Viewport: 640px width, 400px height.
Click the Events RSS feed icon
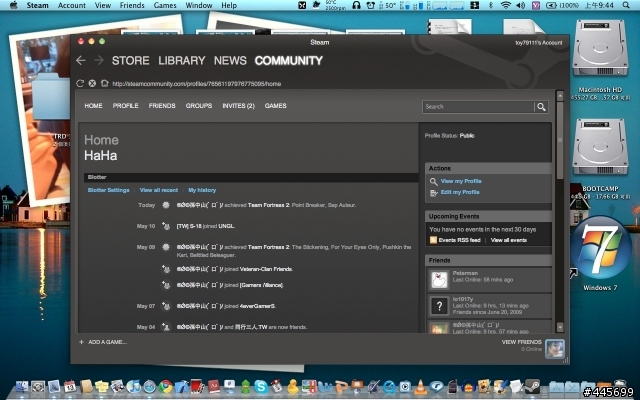(x=433, y=240)
